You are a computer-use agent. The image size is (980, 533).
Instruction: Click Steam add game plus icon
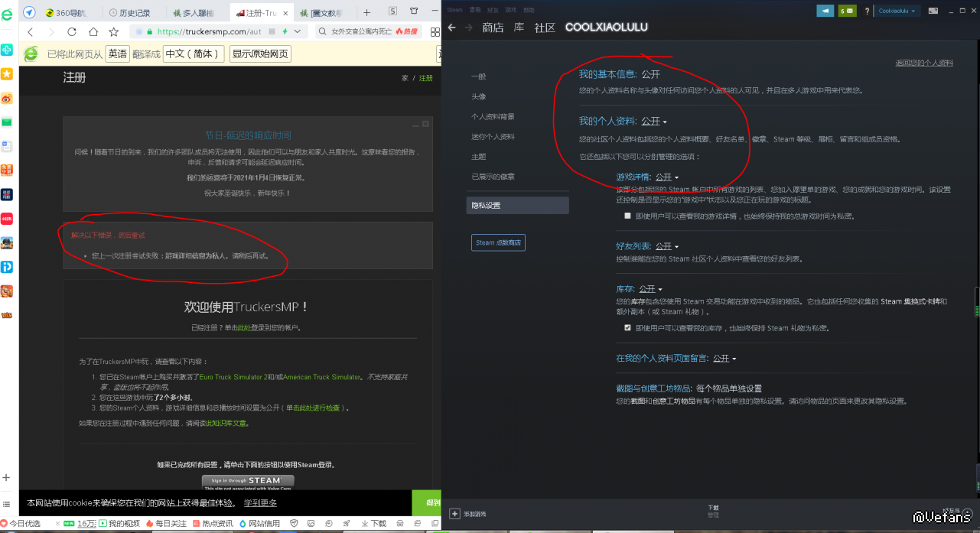coord(455,514)
